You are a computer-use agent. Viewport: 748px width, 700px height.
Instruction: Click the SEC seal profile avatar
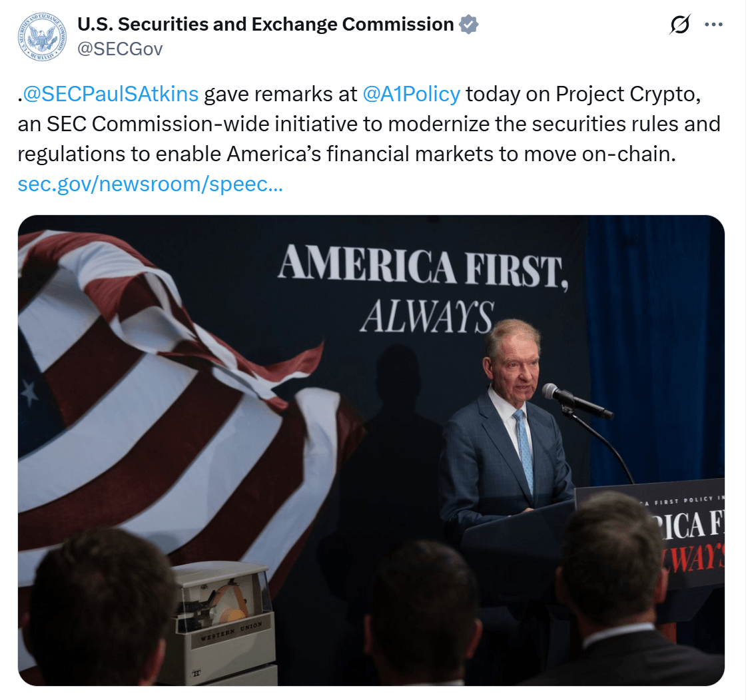pos(41,37)
